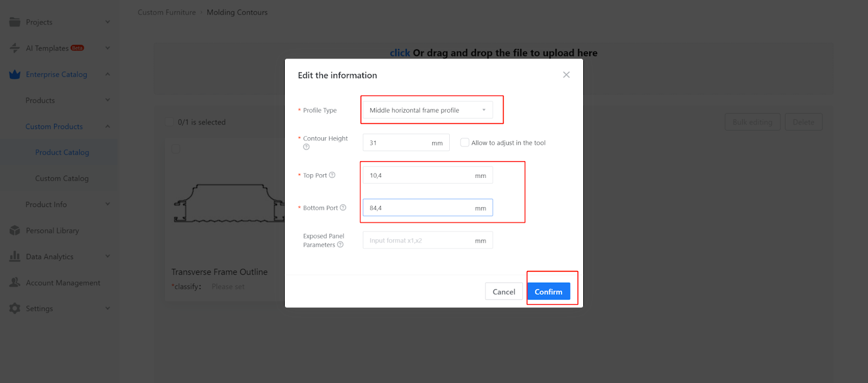Viewport: 868px width, 383px height.
Task: Expand the Products submenu chevron
Action: click(x=107, y=100)
